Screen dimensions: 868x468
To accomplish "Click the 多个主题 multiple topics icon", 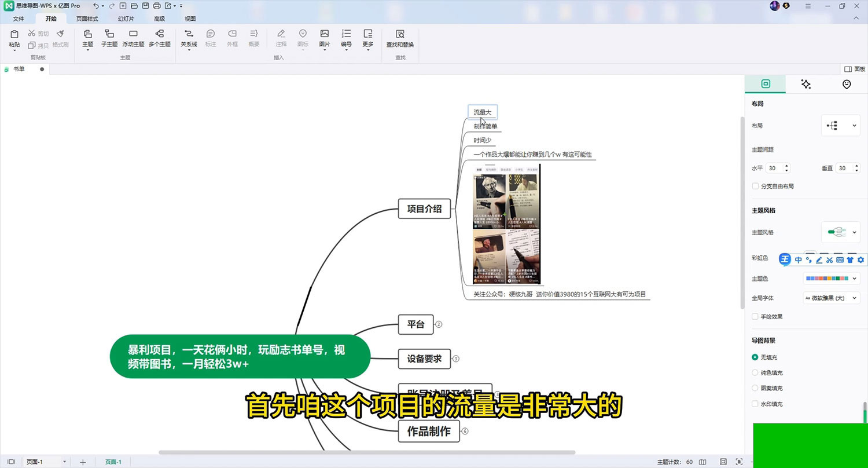I will pyautogui.click(x=159, y=35).
